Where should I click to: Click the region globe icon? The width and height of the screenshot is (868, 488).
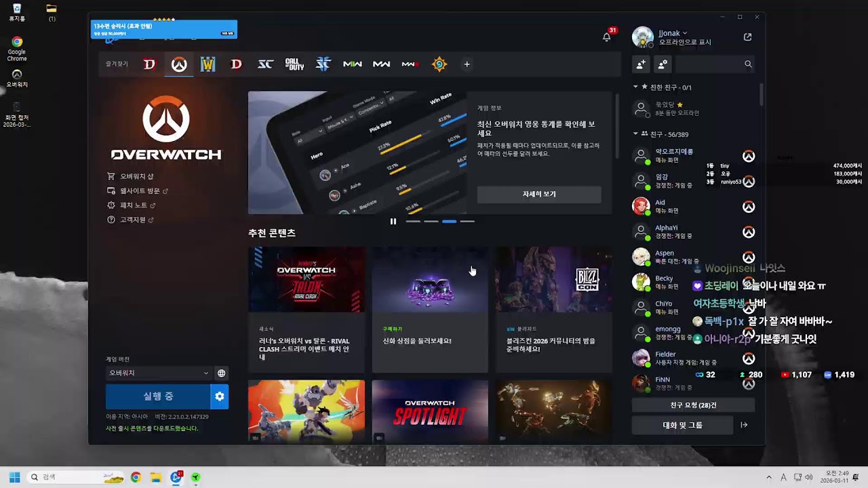tap(221, 373)
